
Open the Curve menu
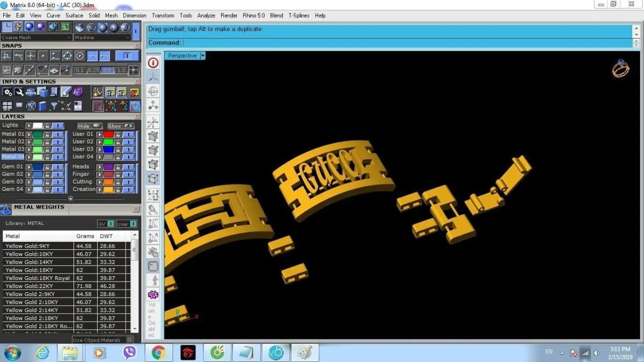[53, 16]
